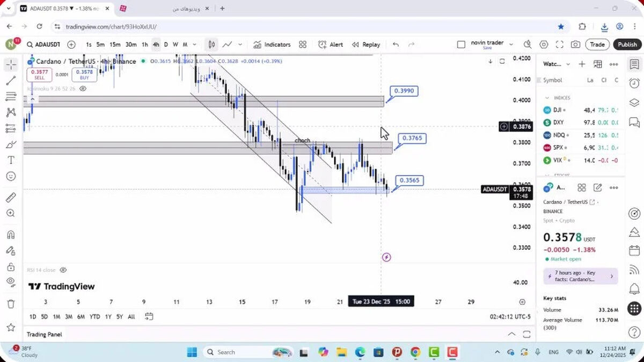644x362 pixels.
Task: Select the crosshair cursor tool
Action: coord(11,65)
